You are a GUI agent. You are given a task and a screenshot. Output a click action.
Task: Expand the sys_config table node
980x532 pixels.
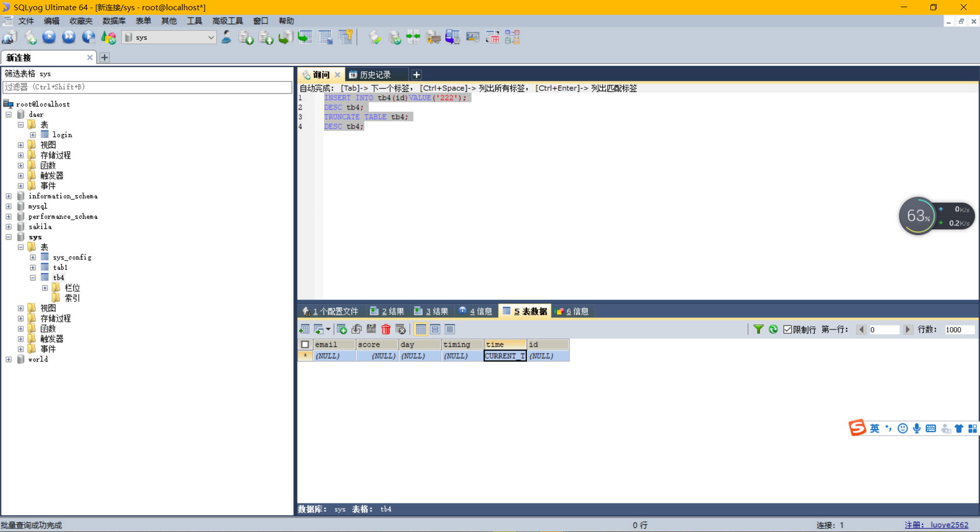click(33, 257)
